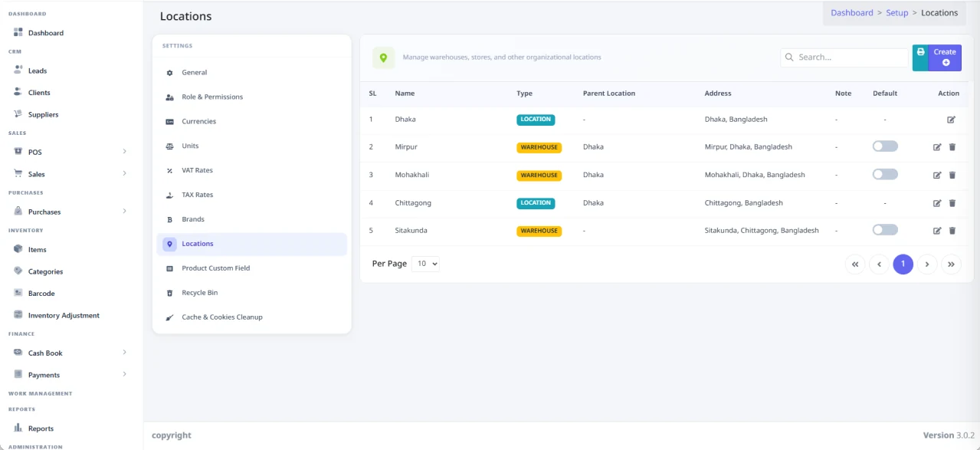Click the Cash Book icon
980x450 pixels.
coord(18,352)
